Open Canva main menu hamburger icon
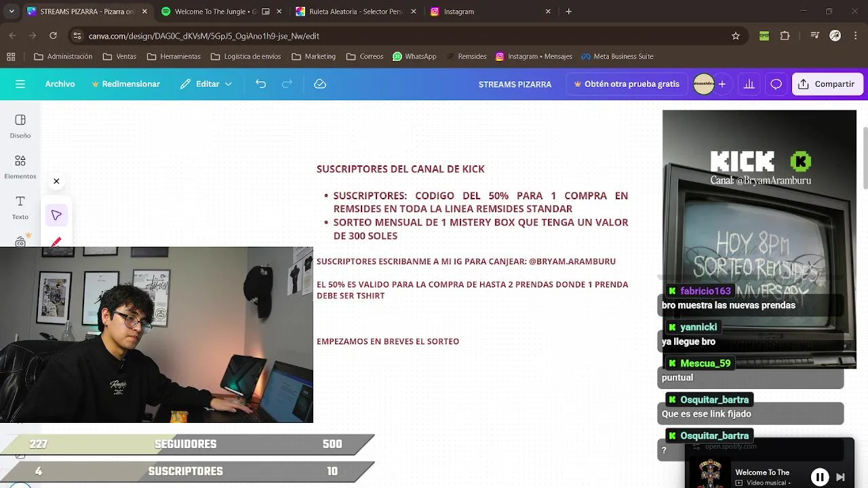This screenshot has width=868, height=488. coord(20,84)
